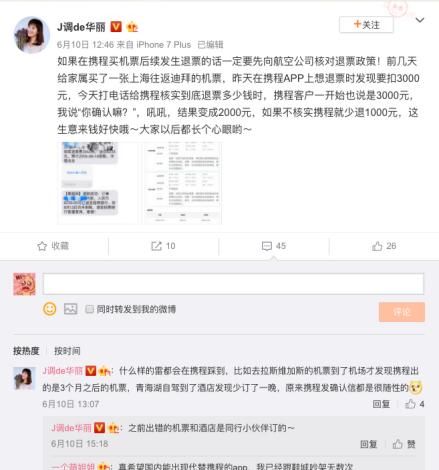This screenshot has width=439, height=470.
Task: Open the first attached chat screenshot thumbnail
Action: point(97,183)
